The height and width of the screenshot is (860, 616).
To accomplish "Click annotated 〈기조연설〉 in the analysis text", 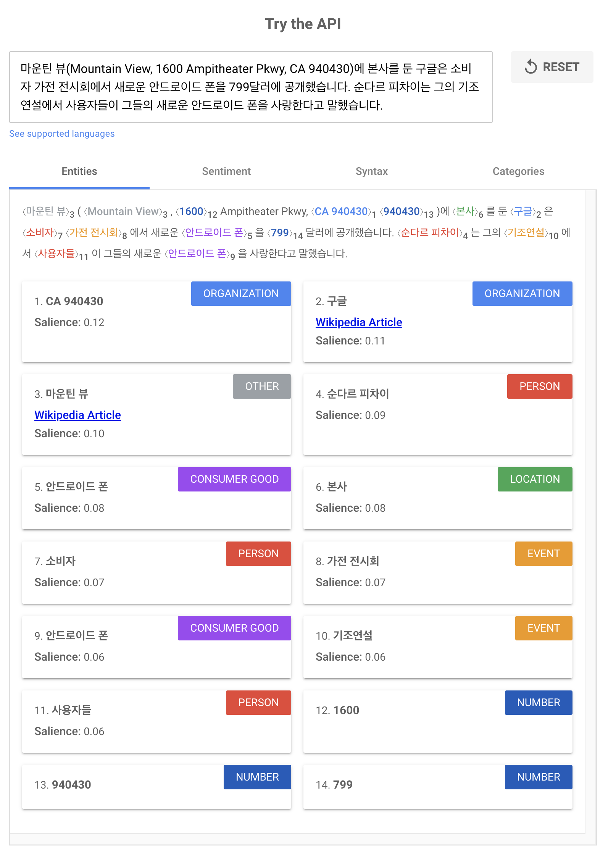I will click(526, 233).
